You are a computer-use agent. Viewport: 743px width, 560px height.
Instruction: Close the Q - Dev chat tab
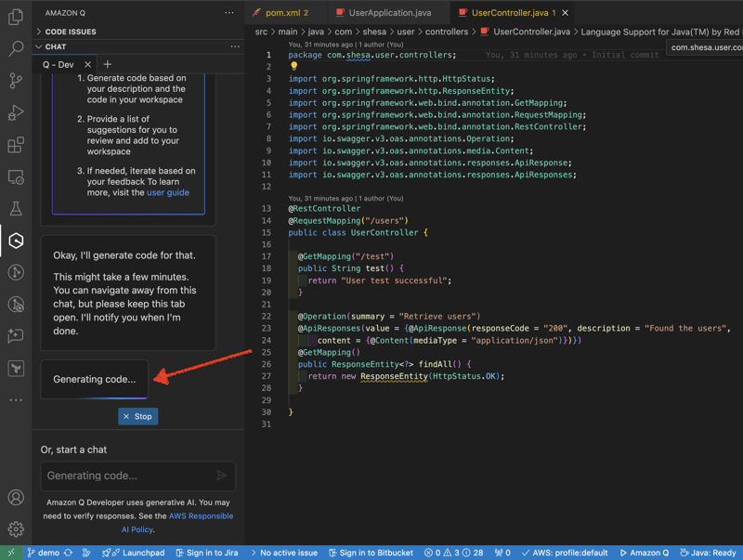88,65
